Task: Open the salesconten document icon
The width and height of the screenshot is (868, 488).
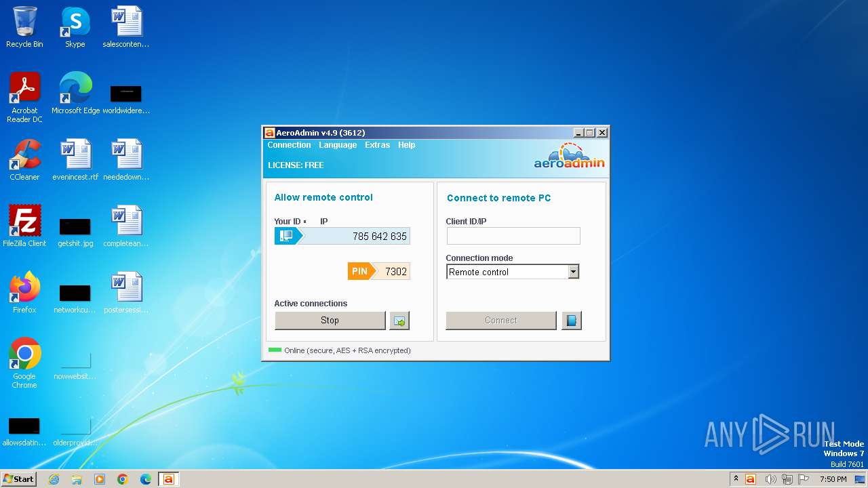Action: pyautogui.click(x=126, y=27)
